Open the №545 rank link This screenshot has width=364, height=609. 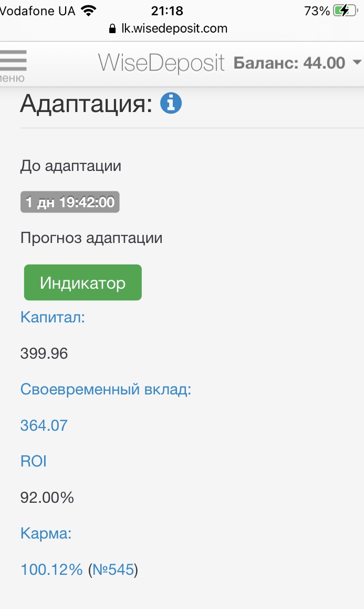point(113,569)
